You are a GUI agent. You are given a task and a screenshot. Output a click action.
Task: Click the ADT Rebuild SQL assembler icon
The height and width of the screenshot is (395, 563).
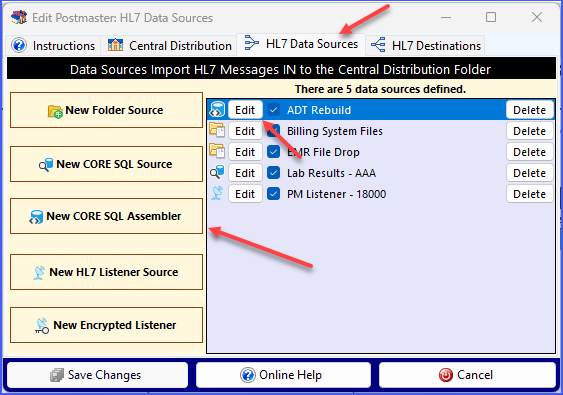click(217, 110)
